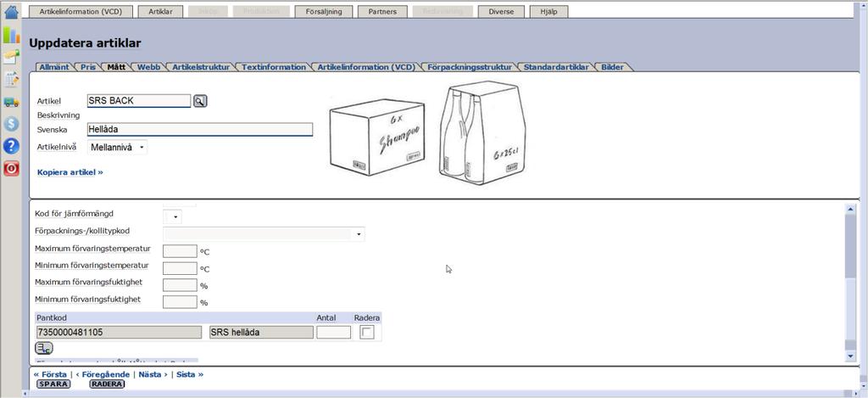Expand the Förpacknings-/kollitypkod dropdown
868x398 pixels.
point(264,234)
